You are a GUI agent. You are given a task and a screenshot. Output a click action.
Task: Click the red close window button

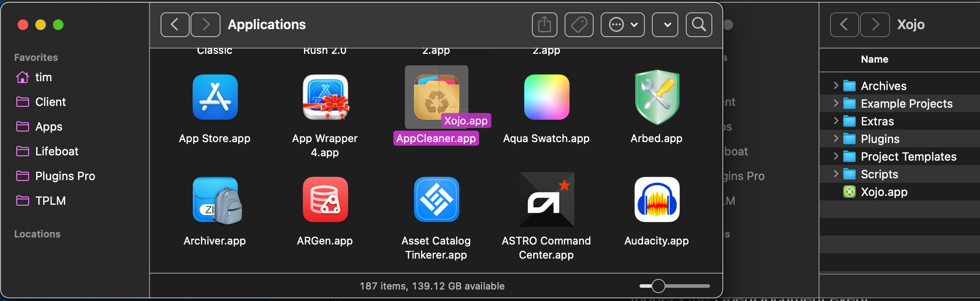(23, 25)
